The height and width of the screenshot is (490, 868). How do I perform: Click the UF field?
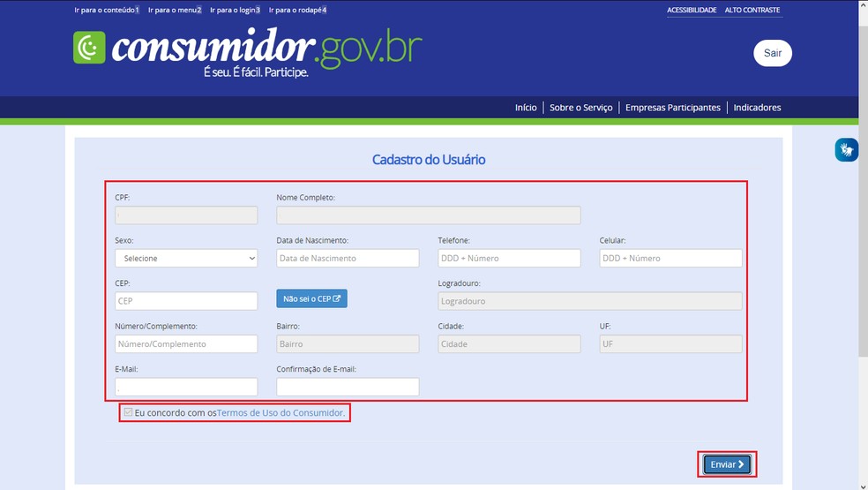tap(670, 343)
